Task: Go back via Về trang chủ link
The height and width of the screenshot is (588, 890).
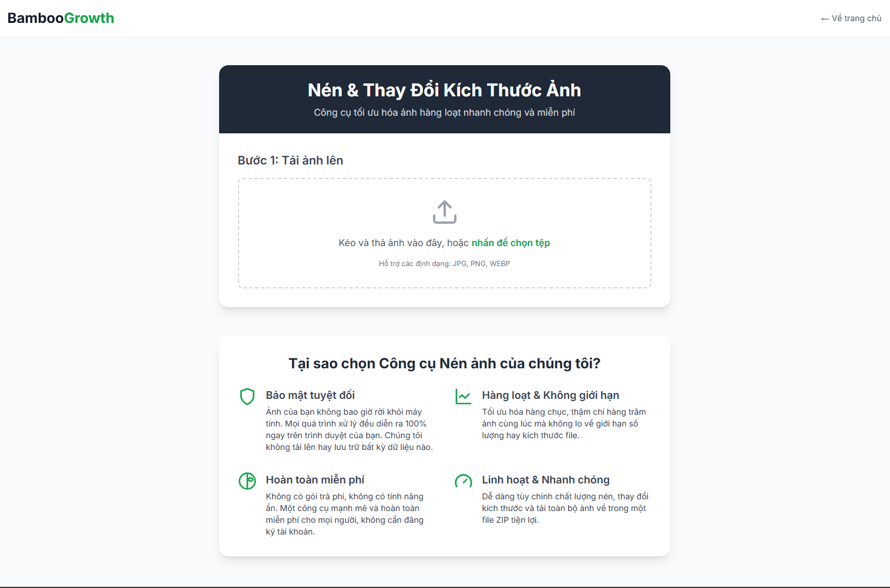Action: 851,18
